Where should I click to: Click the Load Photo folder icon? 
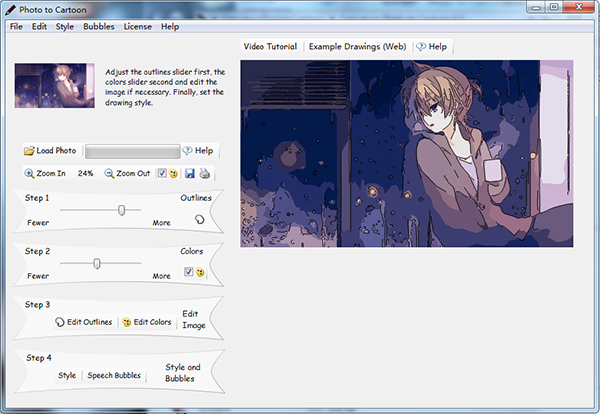click(30, 151)
